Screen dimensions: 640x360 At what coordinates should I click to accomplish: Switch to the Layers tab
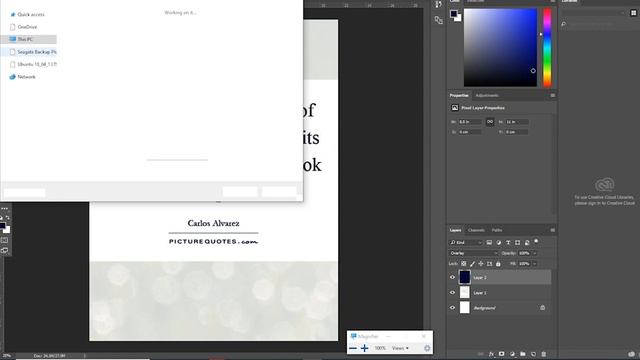point(456,230)
